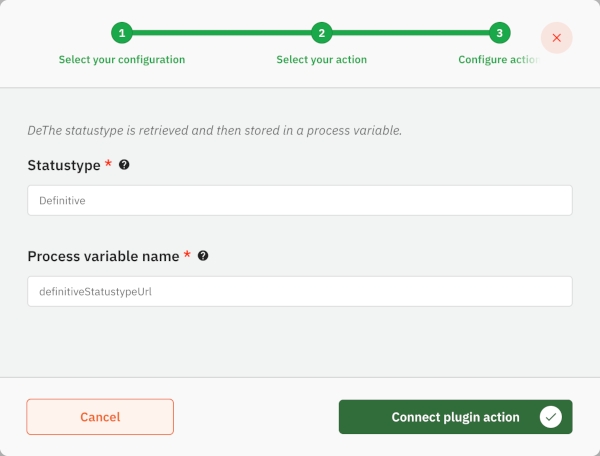Open the 'Select your action' step label
Screen dimensions: 600x456
click(322, 59)
